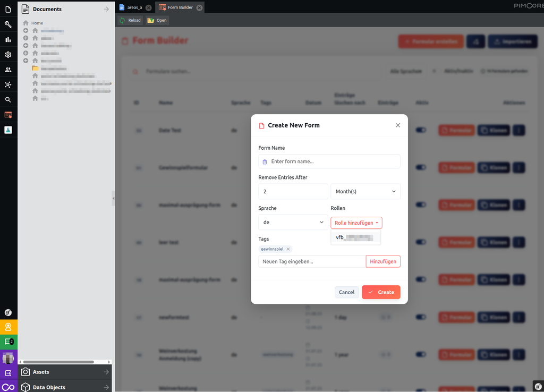Click the user avatar thumbnail

click(x=8, y=357)
